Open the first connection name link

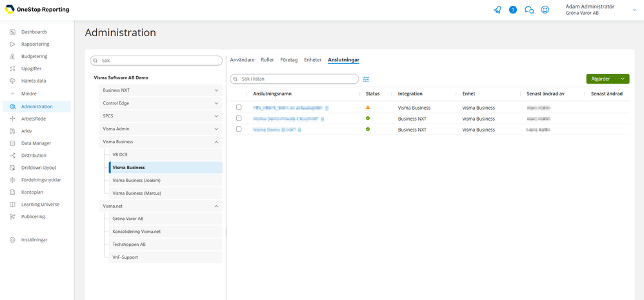click(290, 108)
